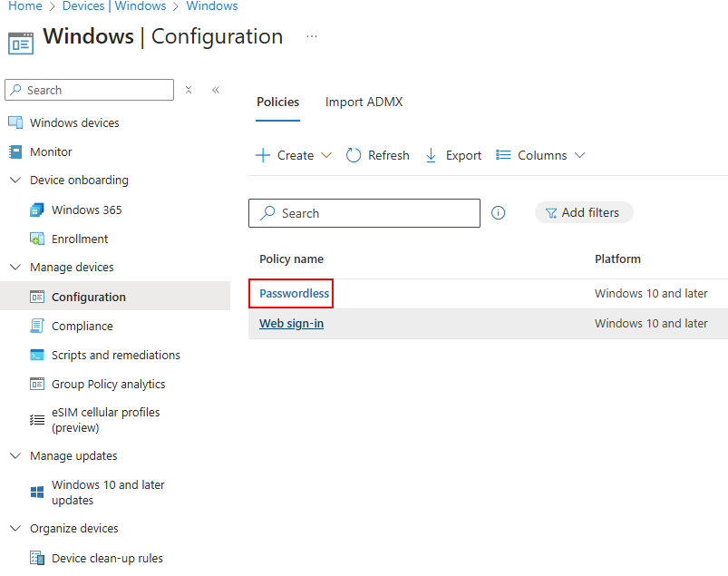The height and width of the screenshot is (576, 728).
Task: Click the Export download arrow icon
Action: click(431, 155)
